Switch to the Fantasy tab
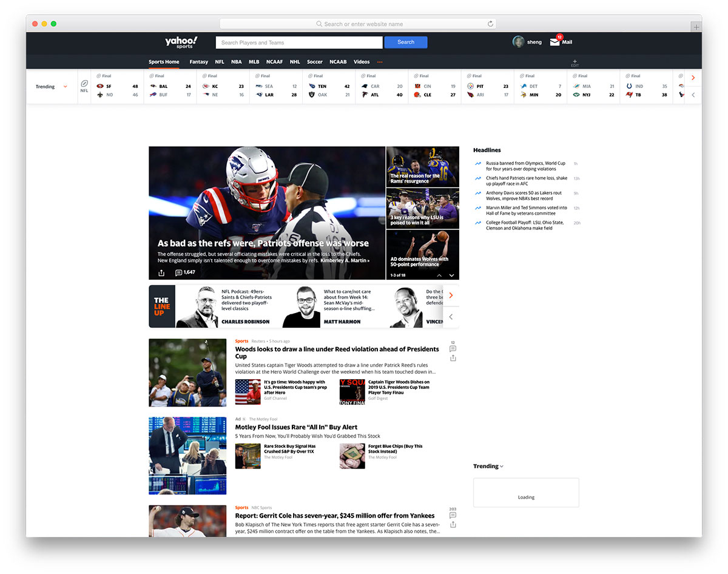This screenshot has width=728, height=574. coord(198,61)
